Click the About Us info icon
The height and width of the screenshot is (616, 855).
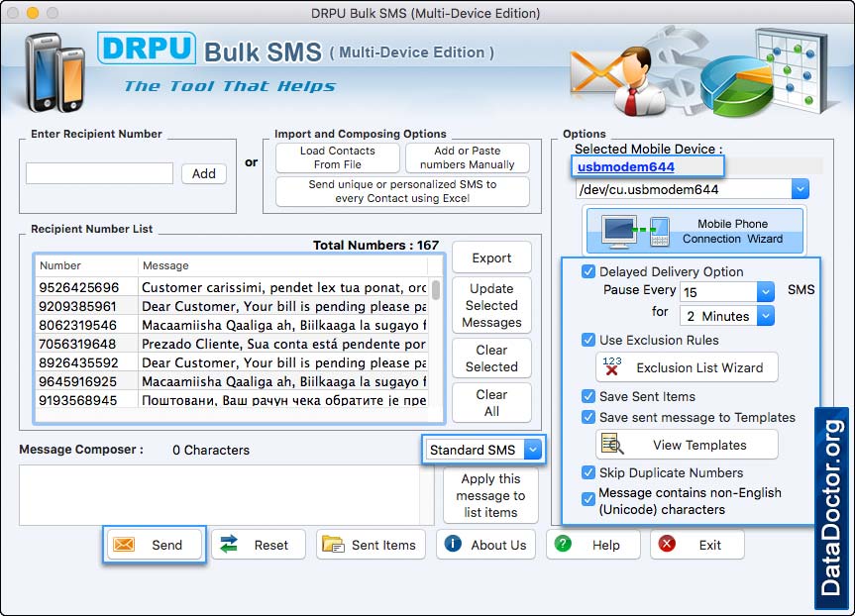[453, 544]
